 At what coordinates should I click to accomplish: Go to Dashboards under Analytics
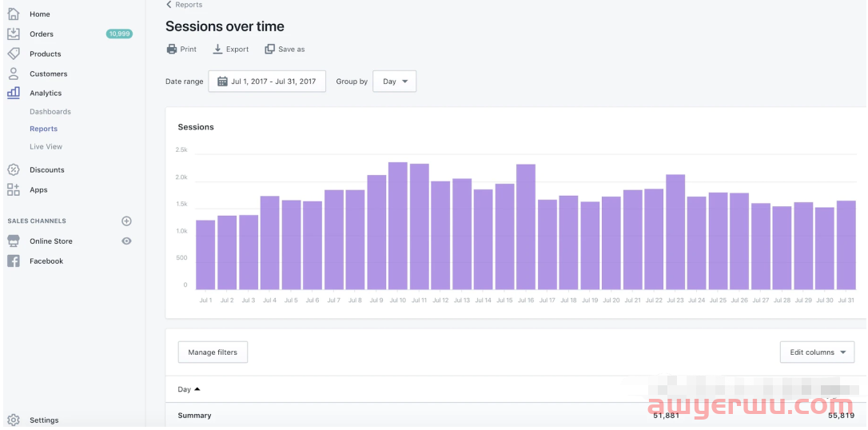[50, 112]
